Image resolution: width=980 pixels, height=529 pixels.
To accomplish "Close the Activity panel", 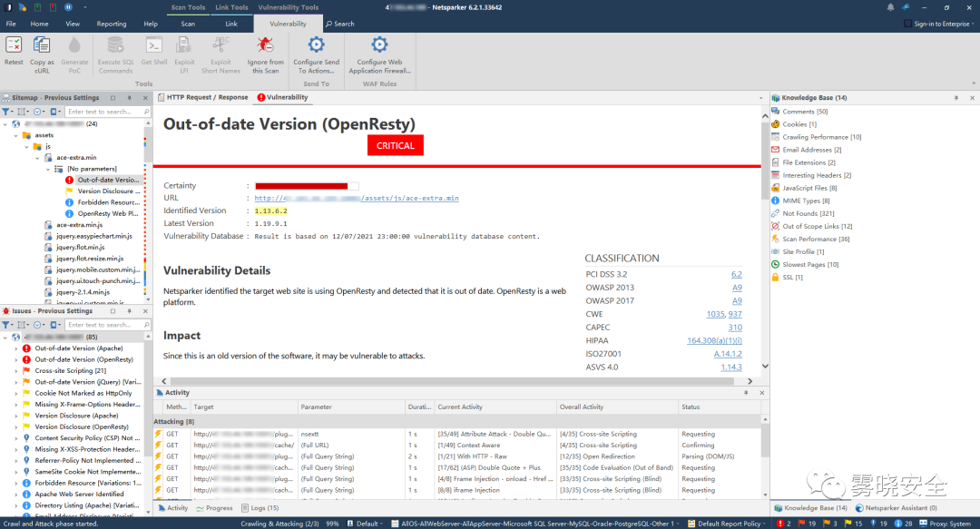I will pyautogui.click(x=762, y=393).
